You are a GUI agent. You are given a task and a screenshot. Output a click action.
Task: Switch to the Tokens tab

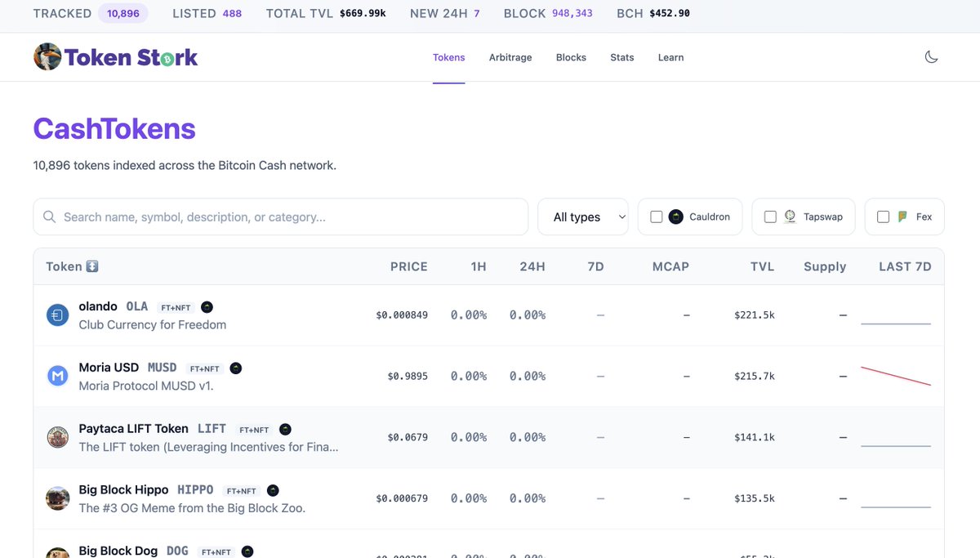coord(449,57)
